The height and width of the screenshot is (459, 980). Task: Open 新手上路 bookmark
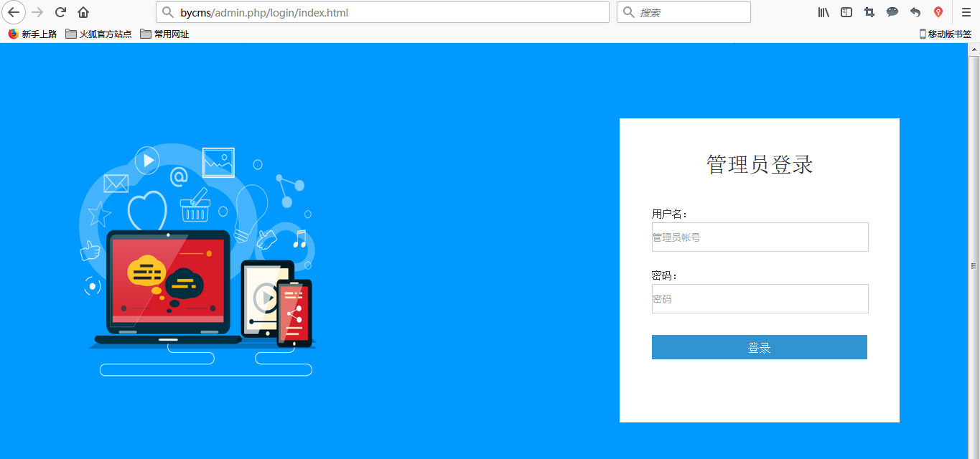(32, 34)
